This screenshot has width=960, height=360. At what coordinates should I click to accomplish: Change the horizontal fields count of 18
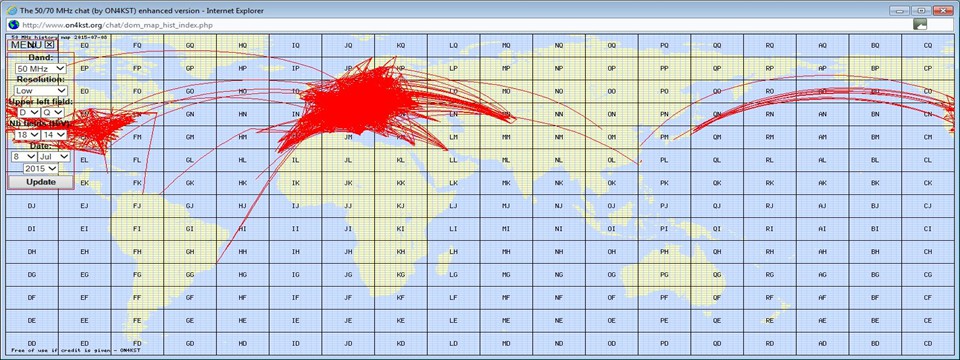[28, 135]
